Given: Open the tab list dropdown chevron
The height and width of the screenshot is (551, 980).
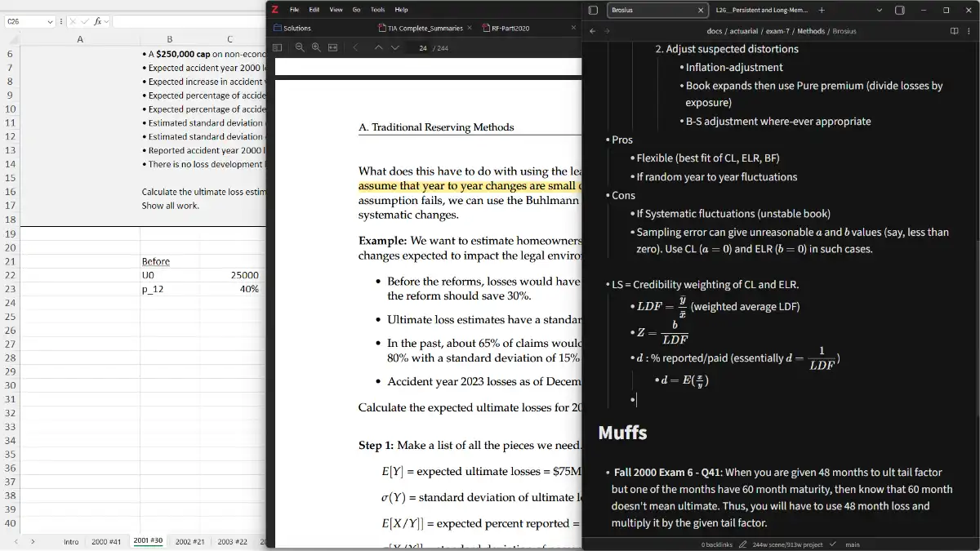Looking at the screenshot, I should [x=880, y=11].
